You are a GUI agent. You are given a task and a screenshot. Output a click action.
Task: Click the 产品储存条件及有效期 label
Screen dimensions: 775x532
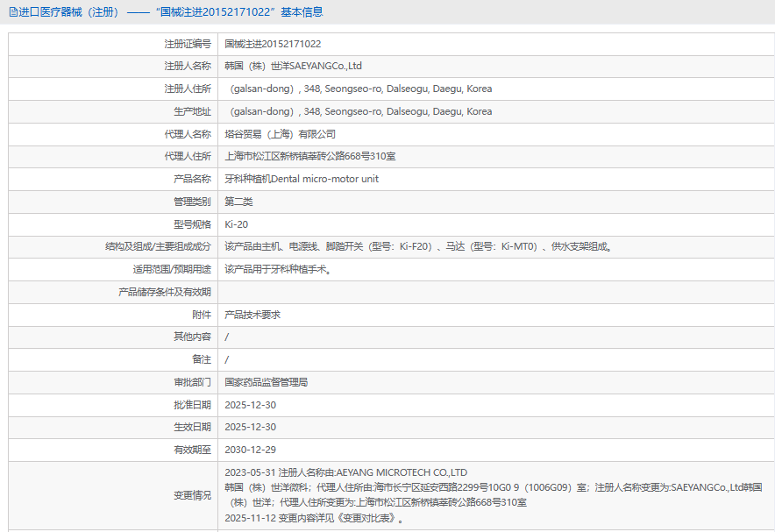pos(165,292)
